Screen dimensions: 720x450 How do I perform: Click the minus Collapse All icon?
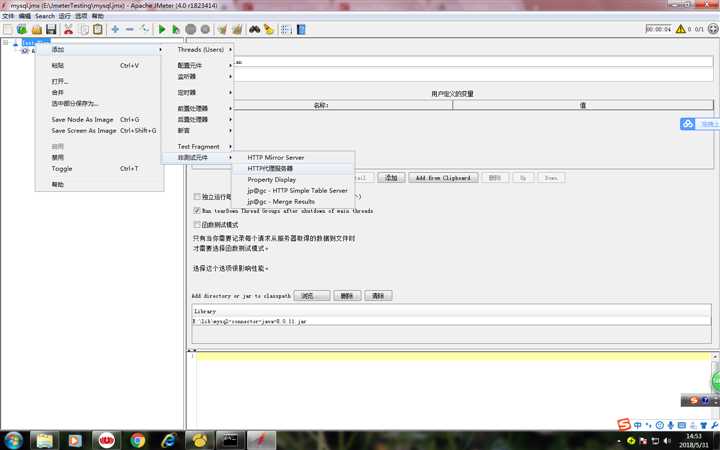[x=129, y=29]
